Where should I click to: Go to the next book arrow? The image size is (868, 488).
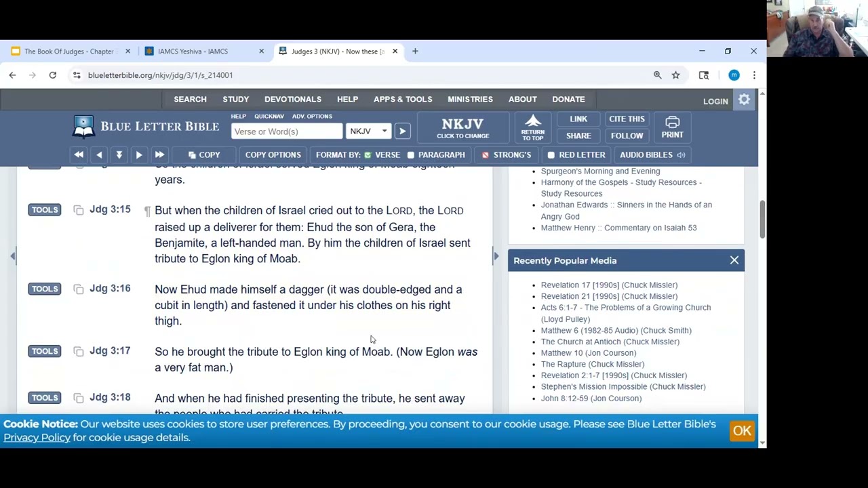point(159,155)
